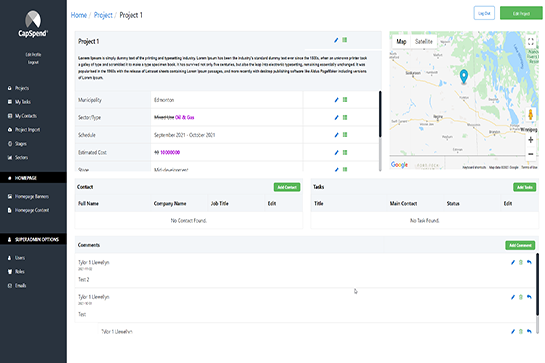
Task: Edit the Sector/Type row with pencil icon
Action: [336, 118]
